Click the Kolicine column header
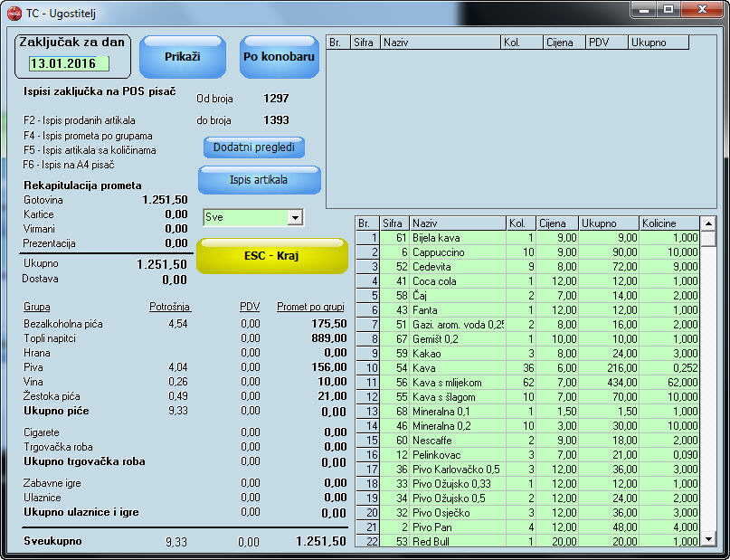 tap(668, 223)
